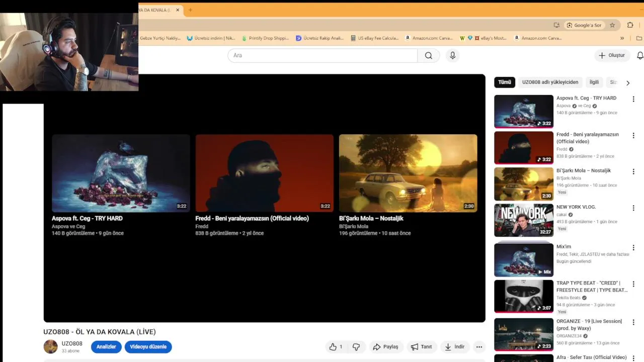644x362 pixels.
Task: Click the İndir download button
Action: point(454,347)
